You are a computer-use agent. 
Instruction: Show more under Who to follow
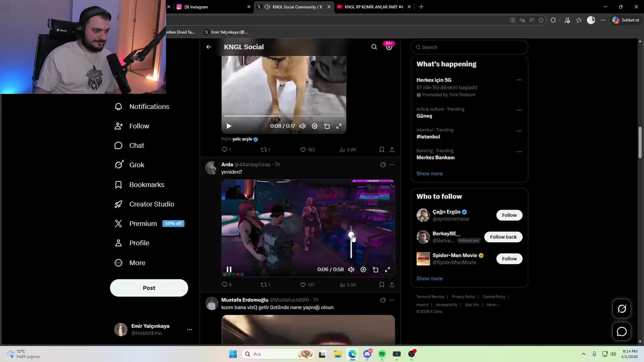(430, 279)
